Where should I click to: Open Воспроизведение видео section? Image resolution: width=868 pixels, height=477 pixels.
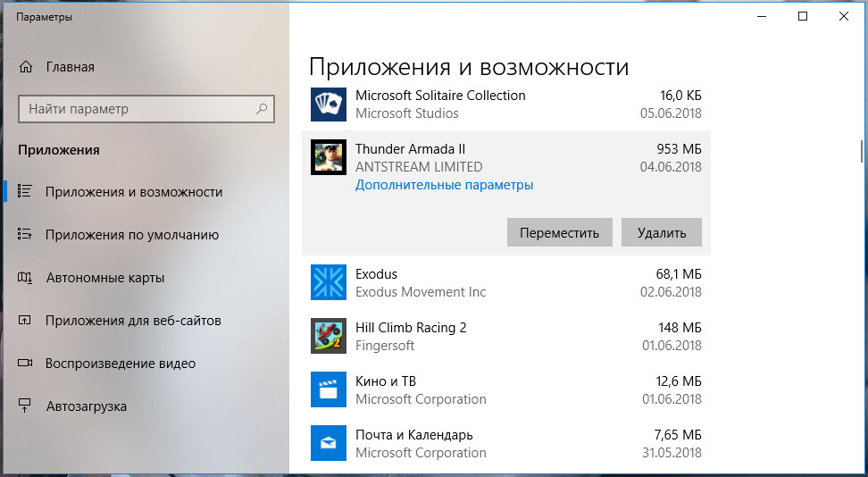(x=121, y=364)
